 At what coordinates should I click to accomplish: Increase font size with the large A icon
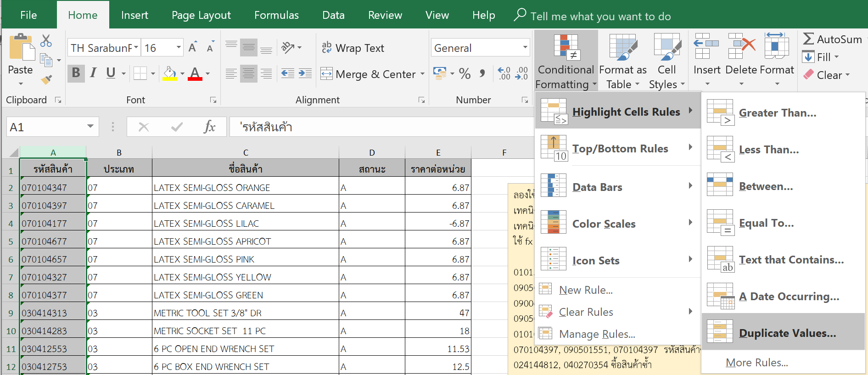tap(193, 47)
